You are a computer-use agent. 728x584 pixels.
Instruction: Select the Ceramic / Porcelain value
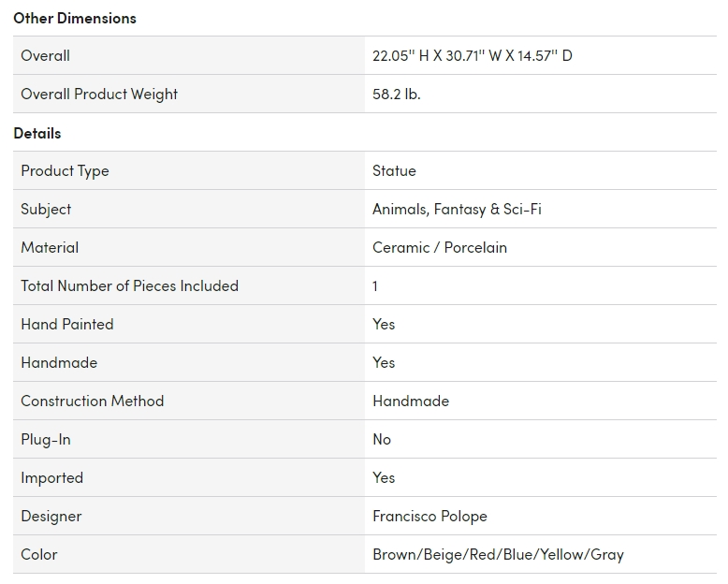coord(440,247)
